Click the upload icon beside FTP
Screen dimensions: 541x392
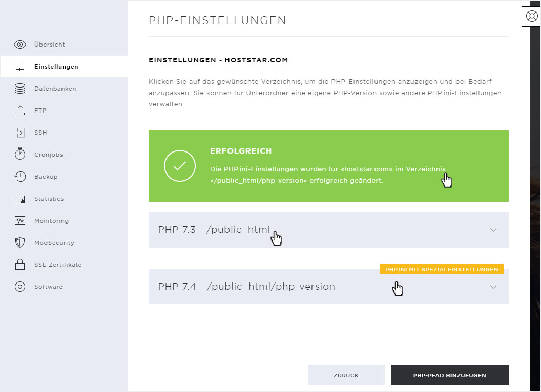tap(20, 111)
